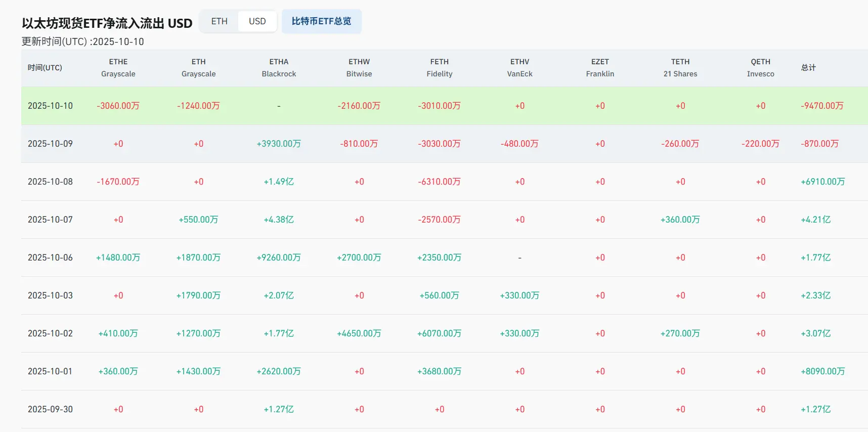Switch the unit toggle to ETH
The image size is (868, 432).
pyautogui.click(x=219, y=21)
